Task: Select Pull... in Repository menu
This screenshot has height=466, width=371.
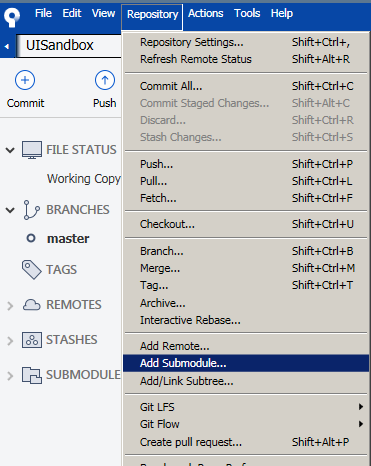Action: click(x=246, y=181)
